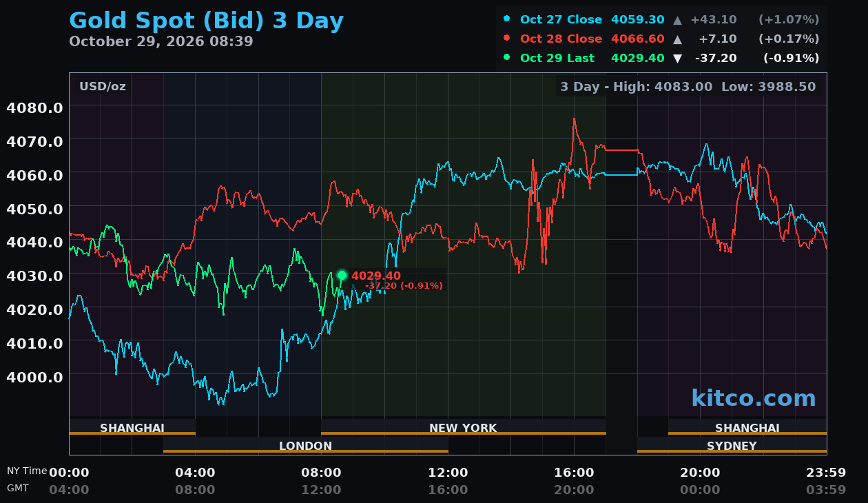Click the 4029.40 price tooltip on chart

[376, 276]
